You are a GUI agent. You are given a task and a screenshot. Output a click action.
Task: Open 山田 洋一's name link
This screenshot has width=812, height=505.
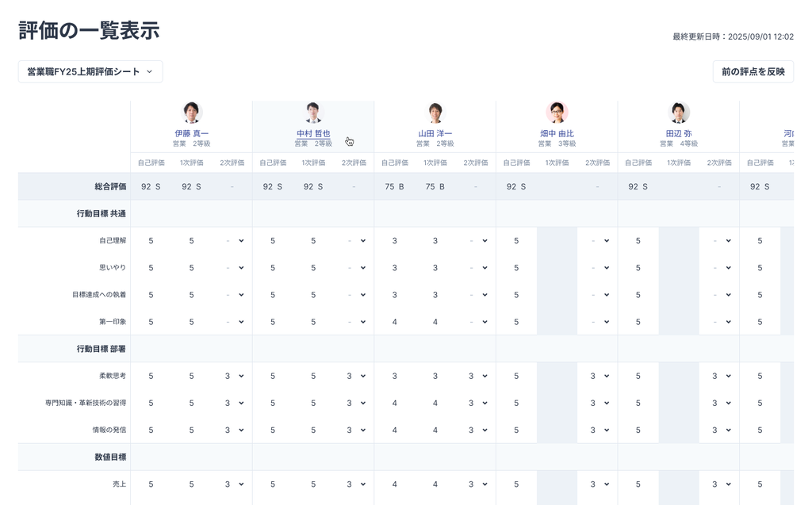click(435, 134)
